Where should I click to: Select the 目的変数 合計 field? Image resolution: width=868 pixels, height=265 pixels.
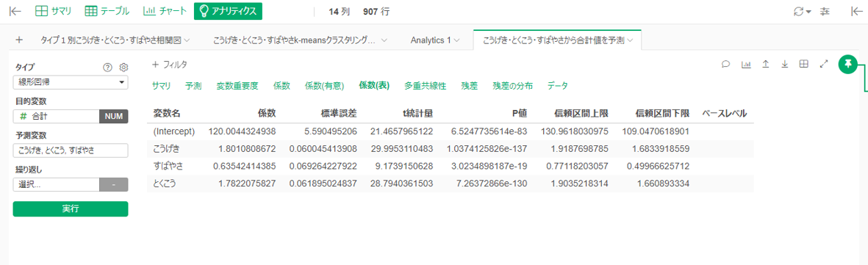coord(56,116)
